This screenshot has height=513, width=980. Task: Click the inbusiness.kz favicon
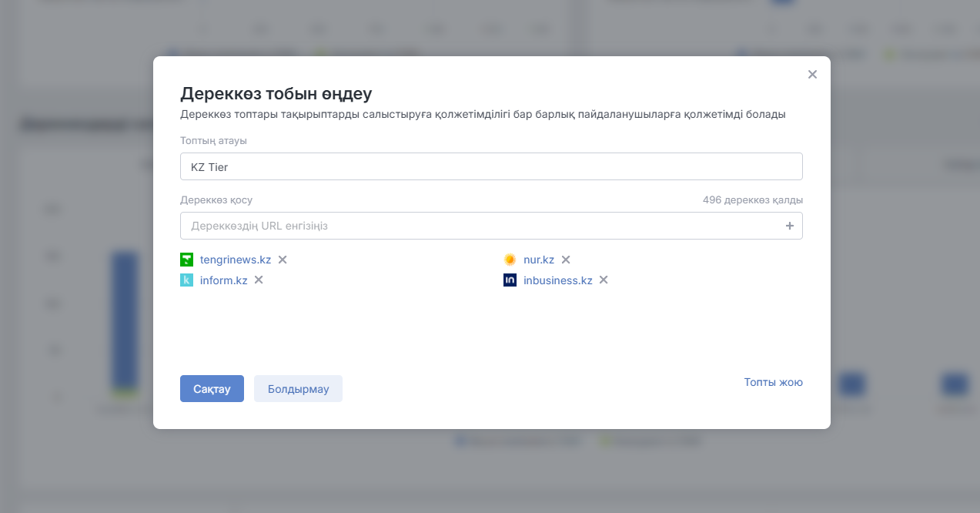(x=510, y=280)
